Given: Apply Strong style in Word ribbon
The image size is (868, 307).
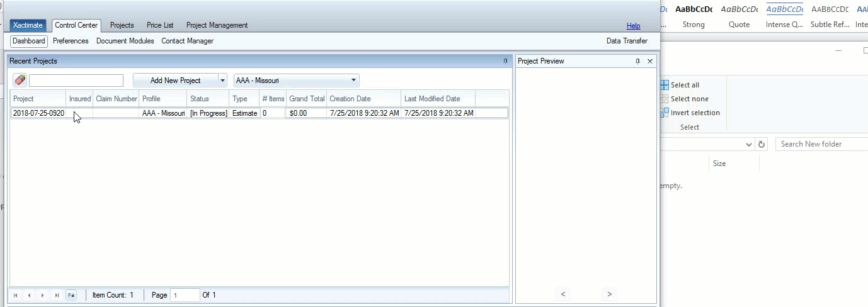Looking at the screenshot, I should coord(694,17).
